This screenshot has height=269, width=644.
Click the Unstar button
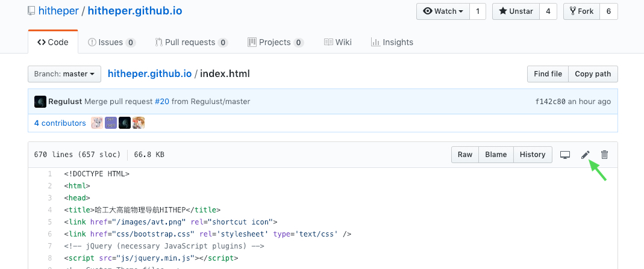click(x=516, y=11)
